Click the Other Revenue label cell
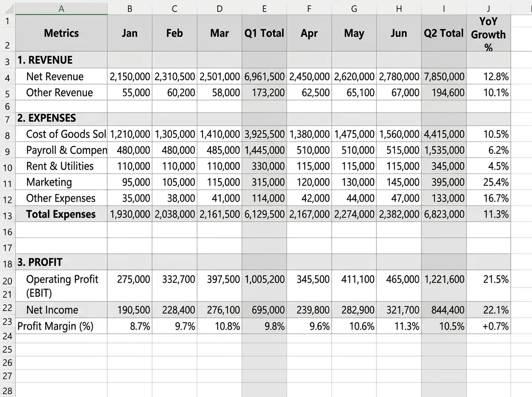This screenshot has width=532, height=397. tap(62, 93)
